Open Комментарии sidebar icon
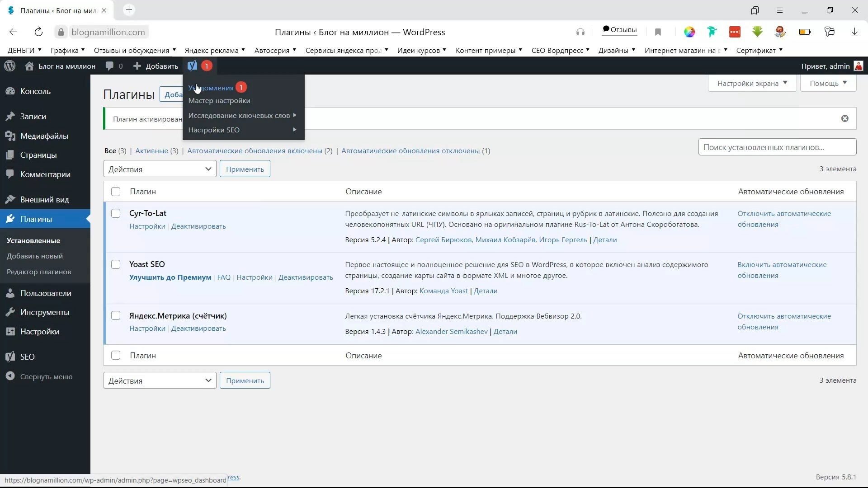The width and height of the screenshot is (868, 488). (x=10, y=174)
